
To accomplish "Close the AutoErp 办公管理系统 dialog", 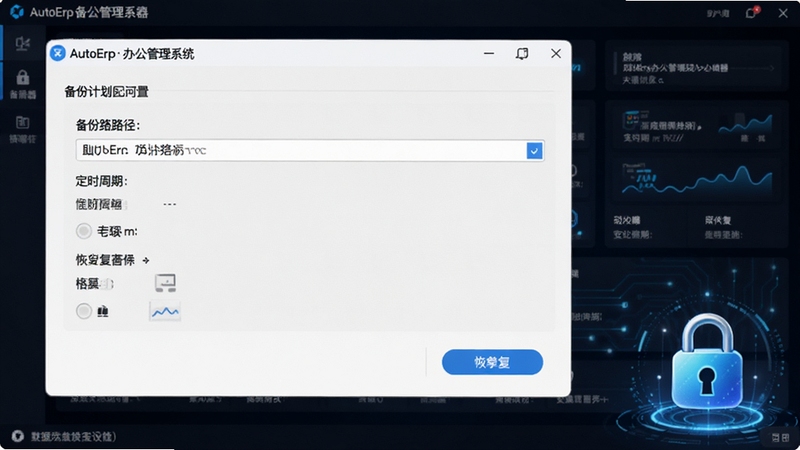I will (556, 54).
